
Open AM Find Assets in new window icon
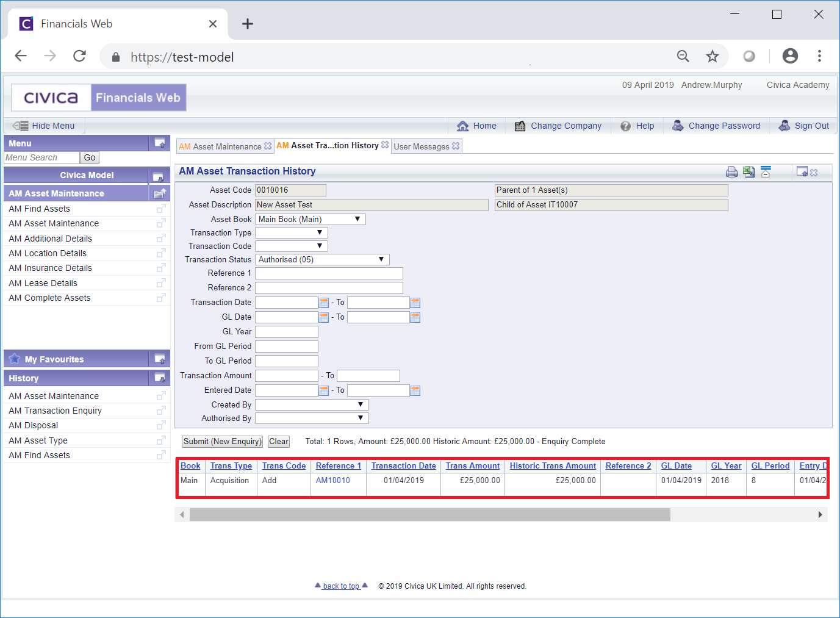[161, 209]
